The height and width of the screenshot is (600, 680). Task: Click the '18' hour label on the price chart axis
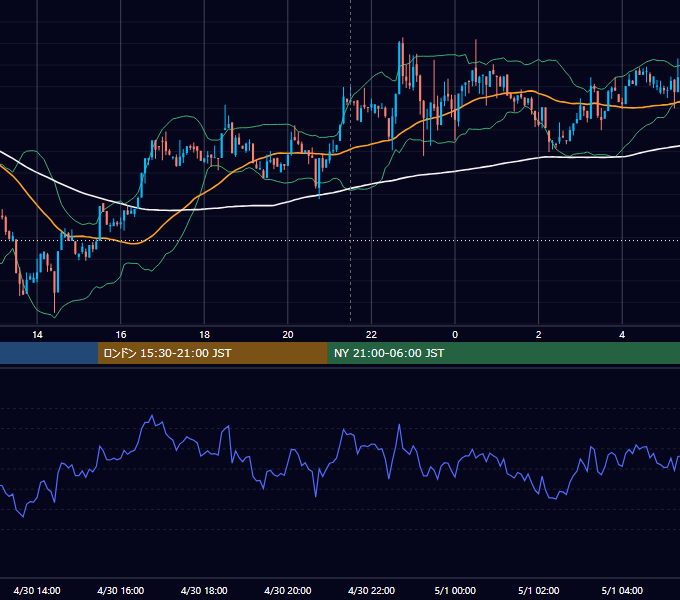coord(204,335)
